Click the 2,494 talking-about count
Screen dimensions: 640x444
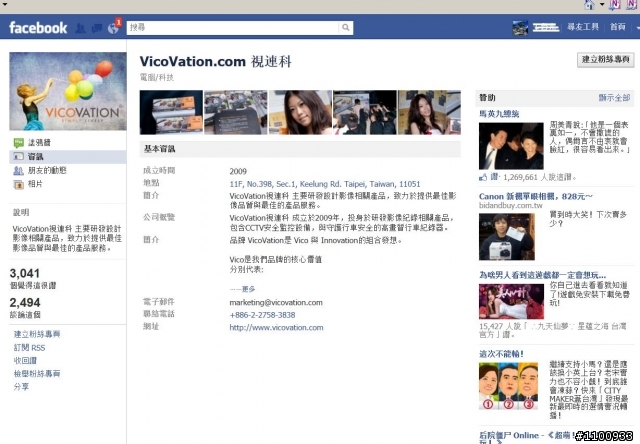coord(25,303)
